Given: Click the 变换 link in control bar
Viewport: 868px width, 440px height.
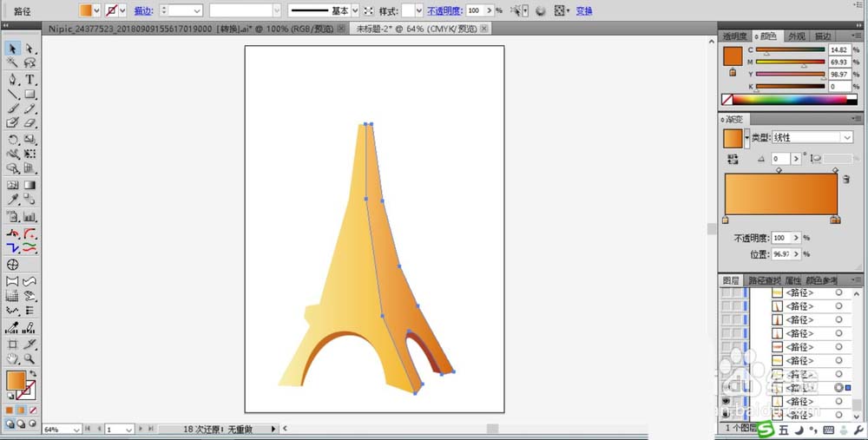Looking at the screenshot, I should [584, 10].
